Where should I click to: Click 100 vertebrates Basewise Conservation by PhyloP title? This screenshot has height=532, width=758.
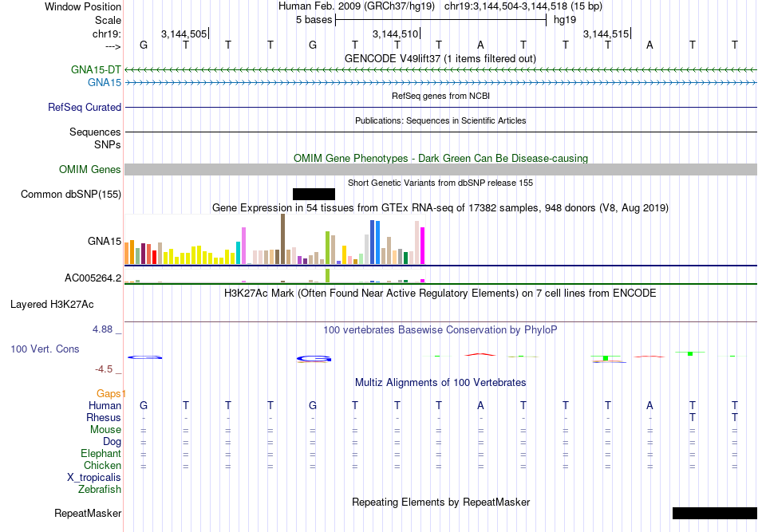click(440, 329)
